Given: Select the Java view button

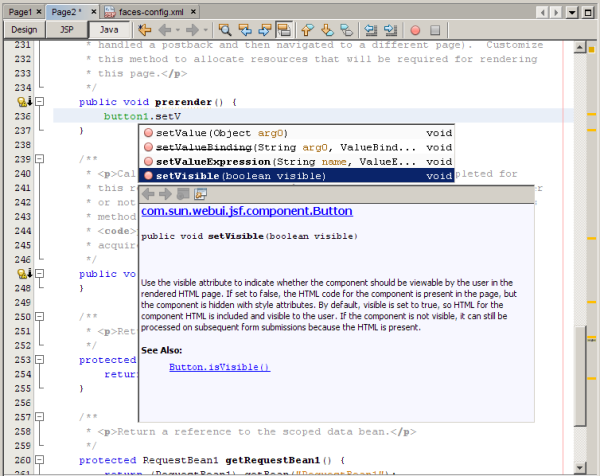Looking at the screenshot, I should pyautogui.click(x=109, y=30).
